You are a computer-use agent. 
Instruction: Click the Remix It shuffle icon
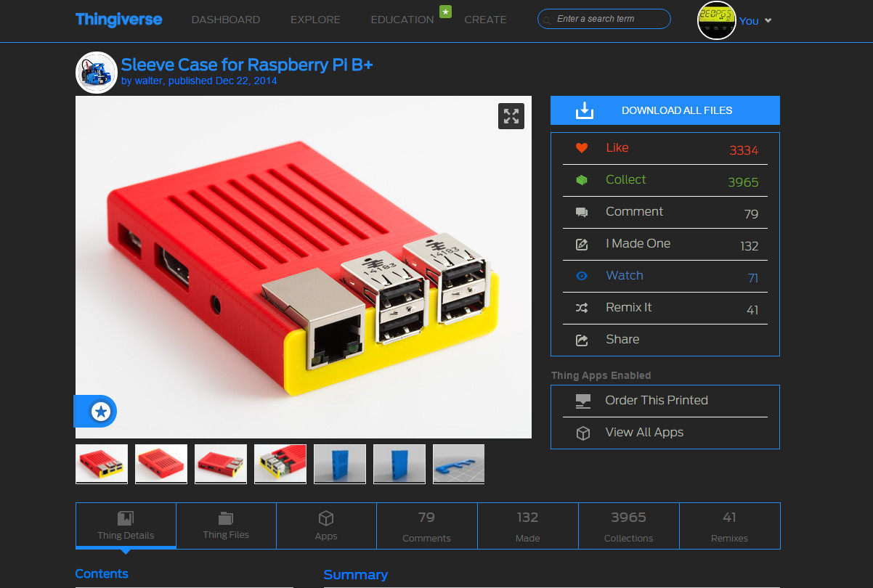pyautogui.click(x=581, y=308)
